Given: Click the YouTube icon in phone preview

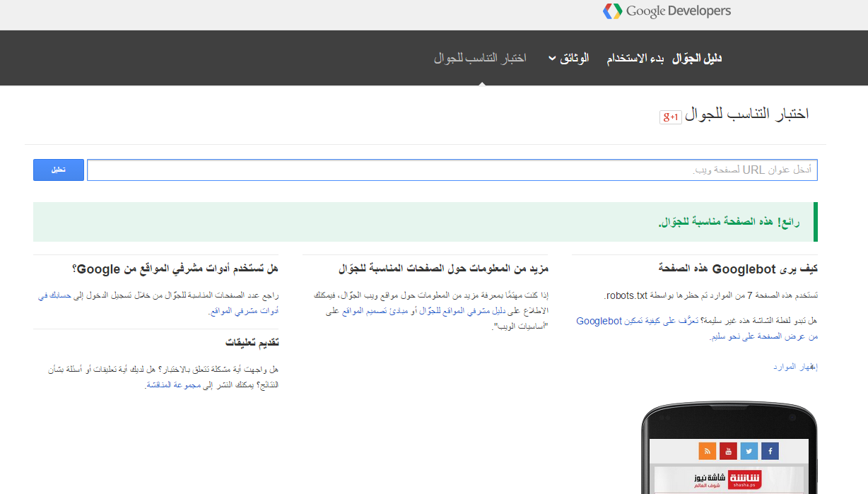Looking at the screenshot, I should click(728, 451).
